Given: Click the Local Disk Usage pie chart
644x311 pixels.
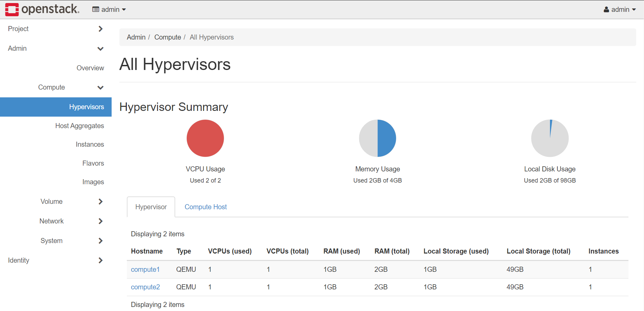Looking at the screenshot, I should pos(550,138).
